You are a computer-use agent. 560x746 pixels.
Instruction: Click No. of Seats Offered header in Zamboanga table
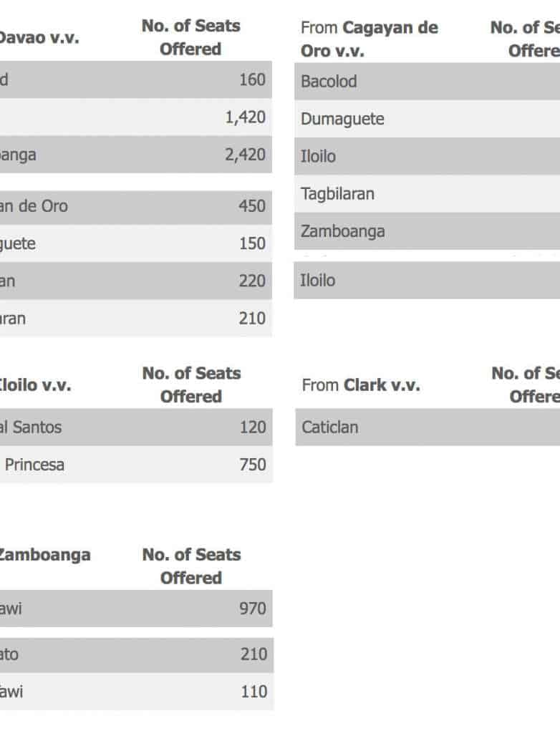coord(191,566)
